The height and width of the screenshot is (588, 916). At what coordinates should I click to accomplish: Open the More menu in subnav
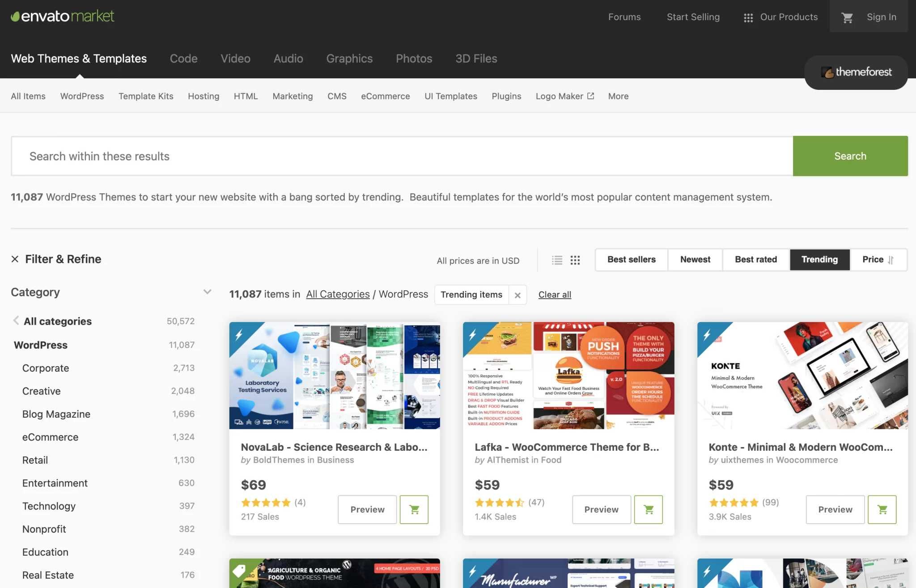pos(618,96)
